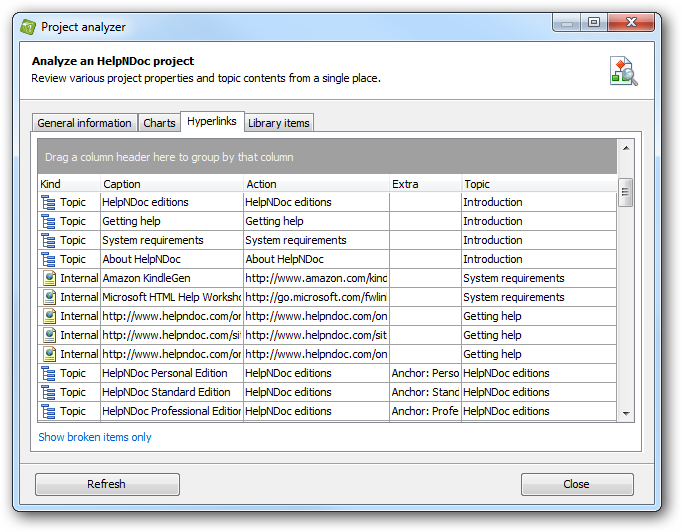The image size is (682, 532).
Task: Select the http://www.amazon.com/kind action cell
Action: coord(316,278)
